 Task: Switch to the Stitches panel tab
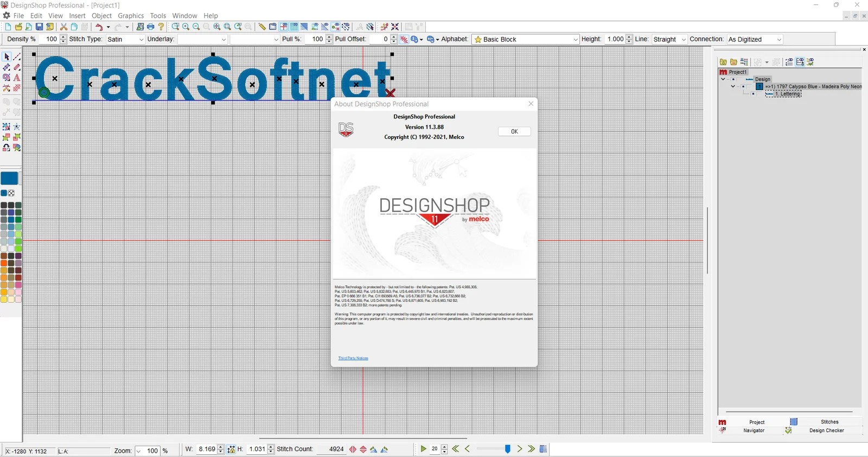click(x=829, y=422)
